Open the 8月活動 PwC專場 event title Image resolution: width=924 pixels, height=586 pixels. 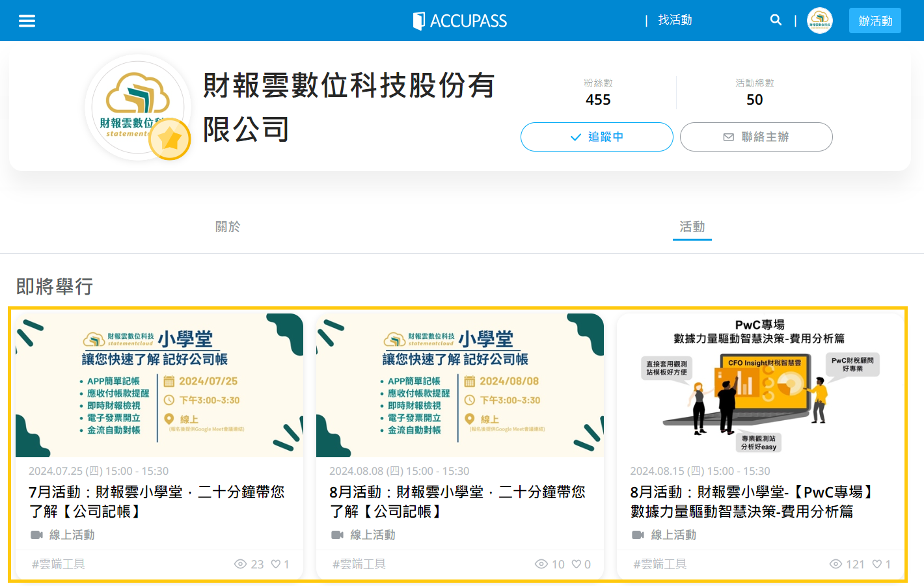tap(754, 501)
